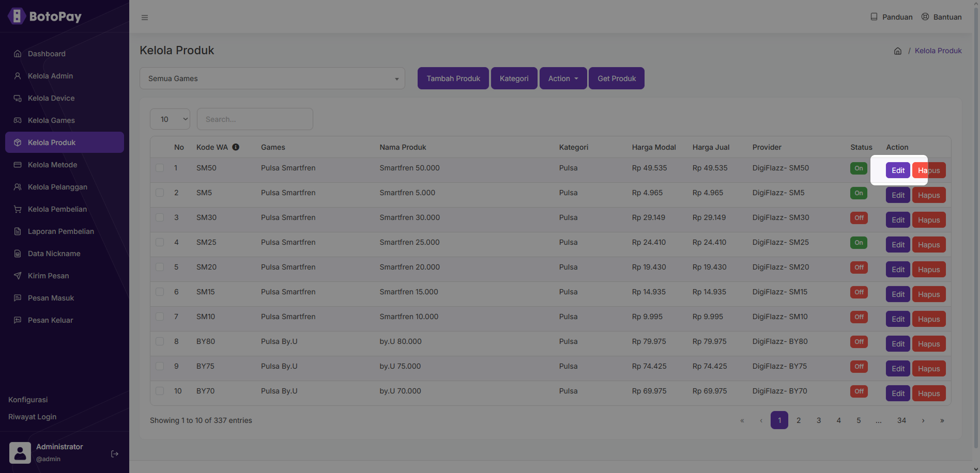The image size is (980, 473).
Task: Toggle the On status of SM25
Action: (x=859, y=243)
